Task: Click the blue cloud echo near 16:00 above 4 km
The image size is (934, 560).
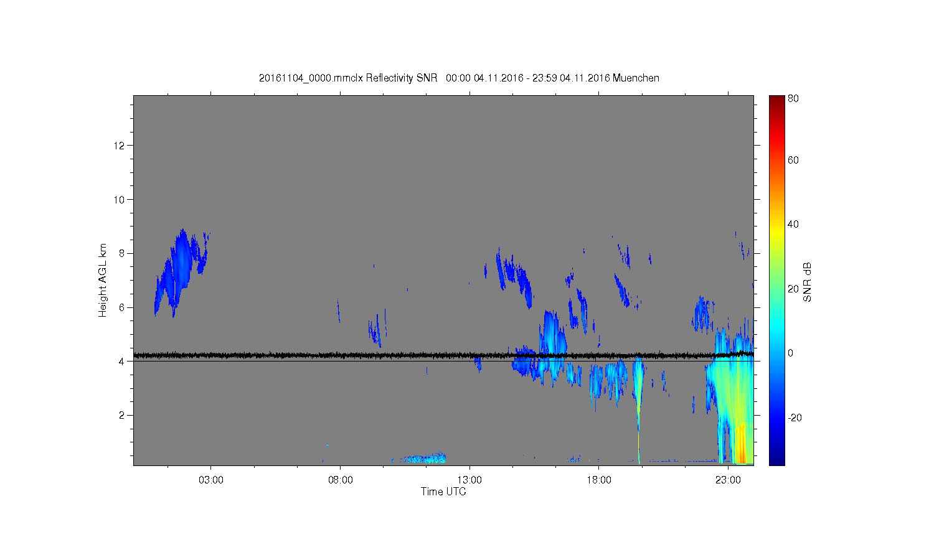Action: click(552, 333)
